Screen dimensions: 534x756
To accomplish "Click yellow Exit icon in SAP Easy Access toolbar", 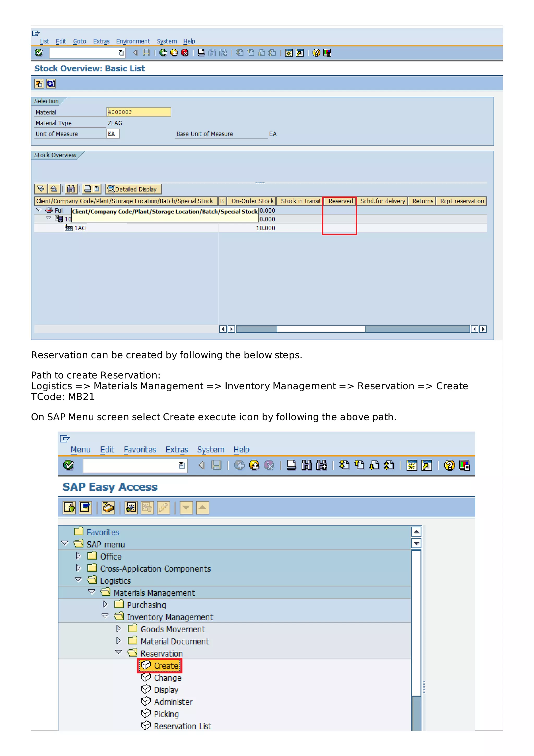I will click(x=254, y=465).
